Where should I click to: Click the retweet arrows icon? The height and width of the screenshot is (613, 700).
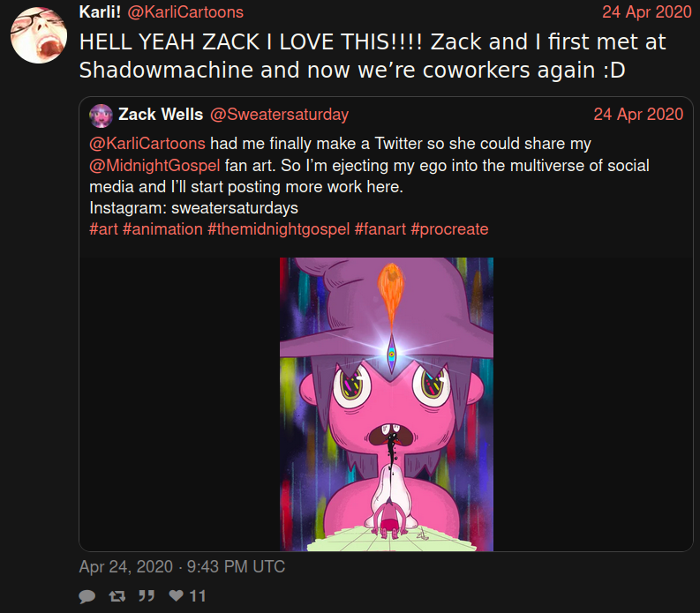pos(117,596)
